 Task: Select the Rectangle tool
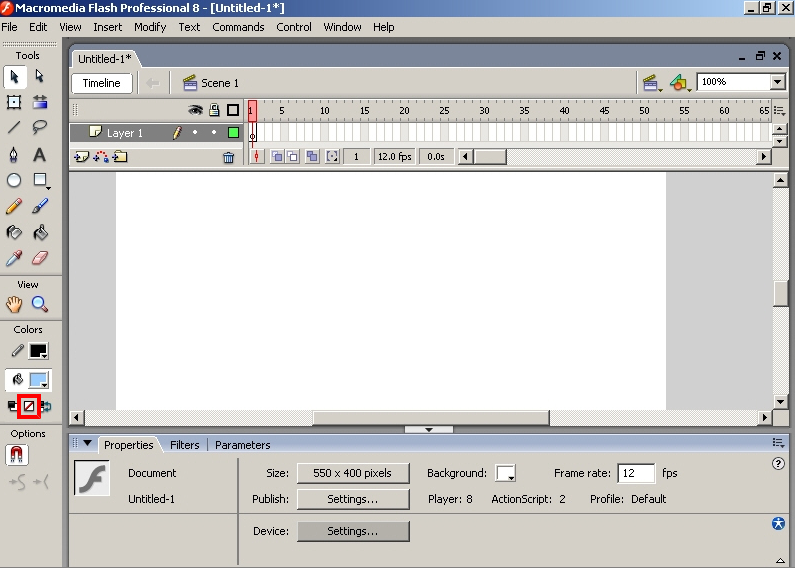click(40, 180)
